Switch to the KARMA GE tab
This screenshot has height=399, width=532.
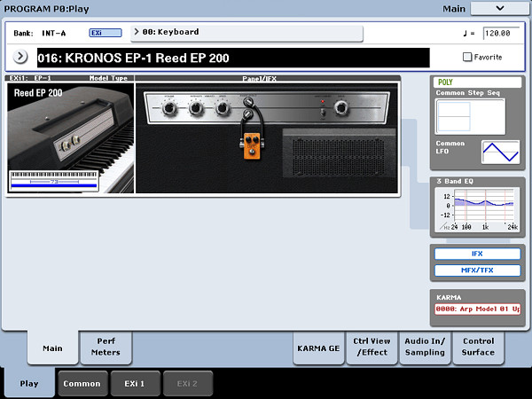tap(318, 348)
